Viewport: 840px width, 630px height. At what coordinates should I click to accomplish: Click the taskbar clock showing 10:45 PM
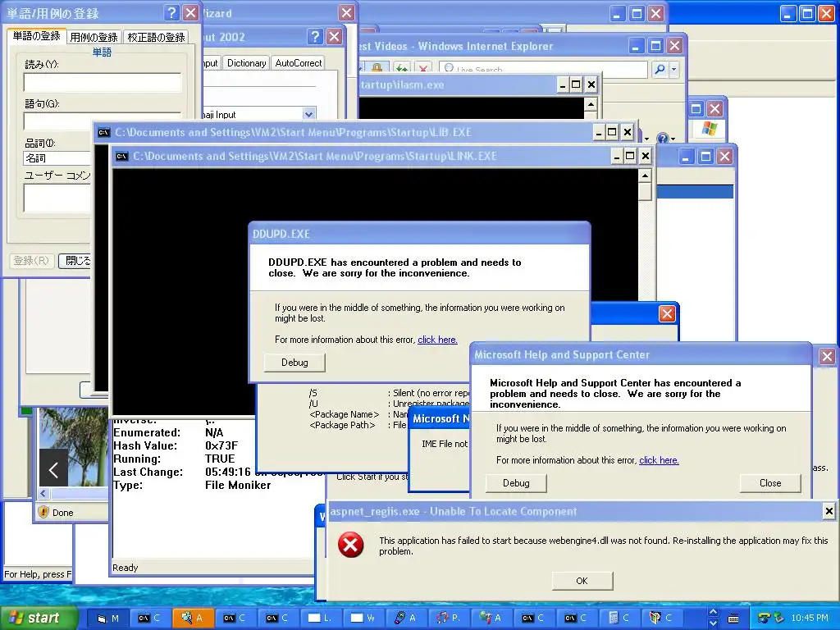[809, 619]
